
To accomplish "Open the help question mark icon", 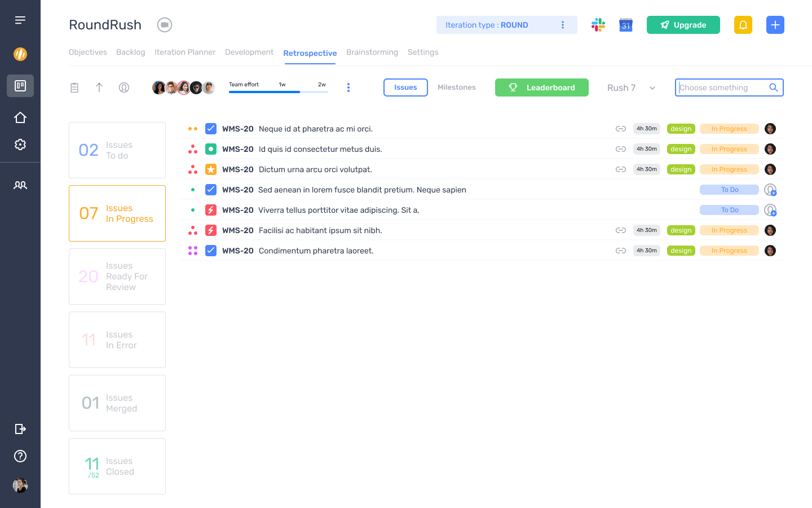I will click(20, 456).
